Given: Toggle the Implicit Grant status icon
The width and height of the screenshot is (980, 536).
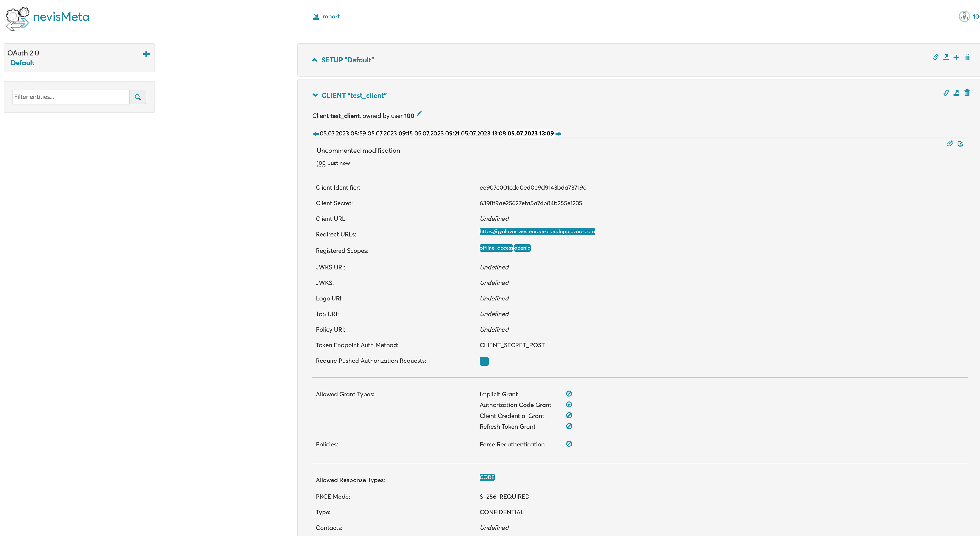Looking at the screenshot, I should click(x=569, y=394).
